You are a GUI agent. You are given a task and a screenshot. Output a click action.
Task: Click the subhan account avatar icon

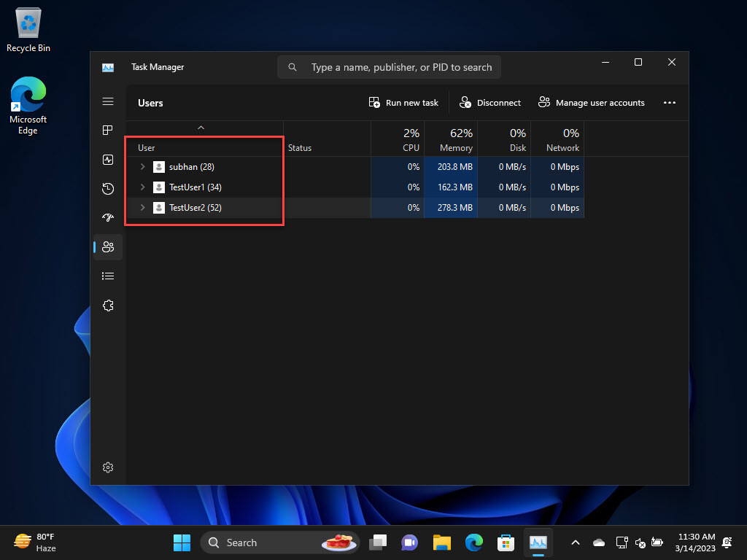point(158,167)
